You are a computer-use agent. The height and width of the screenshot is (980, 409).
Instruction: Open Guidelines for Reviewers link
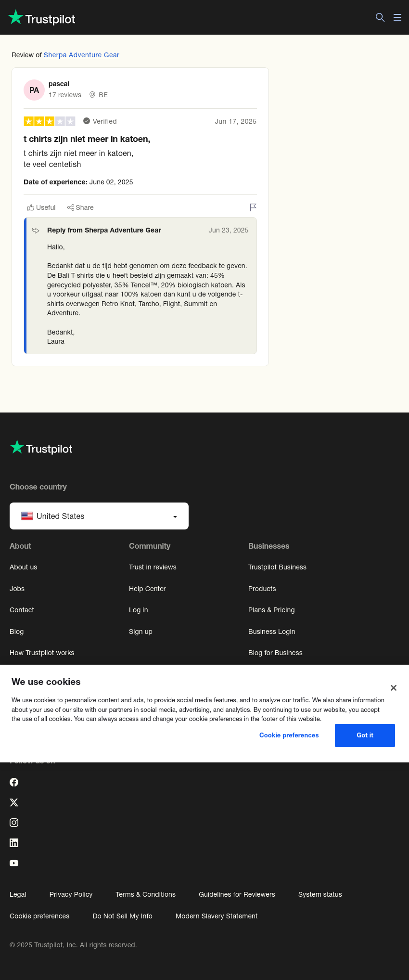237,894
